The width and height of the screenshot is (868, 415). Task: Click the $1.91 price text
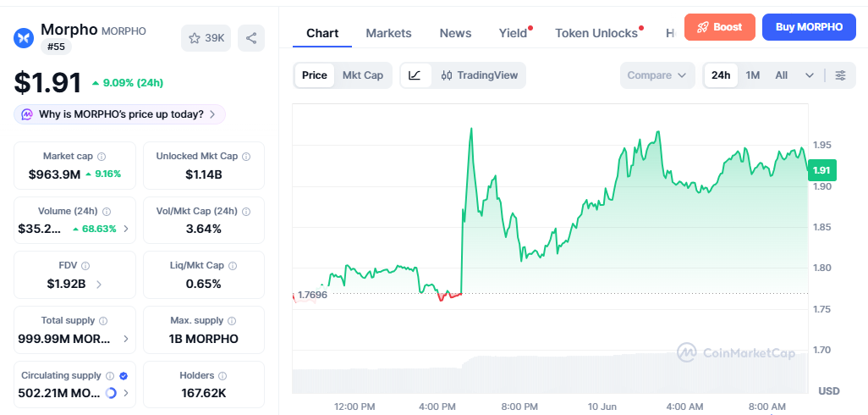coord(47,82)
